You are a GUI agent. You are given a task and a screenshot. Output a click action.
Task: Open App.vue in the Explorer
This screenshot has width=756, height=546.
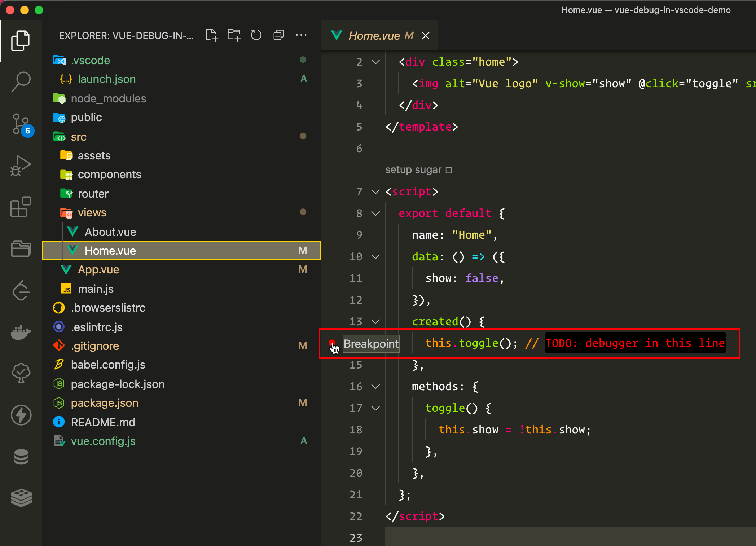[181, 269]
